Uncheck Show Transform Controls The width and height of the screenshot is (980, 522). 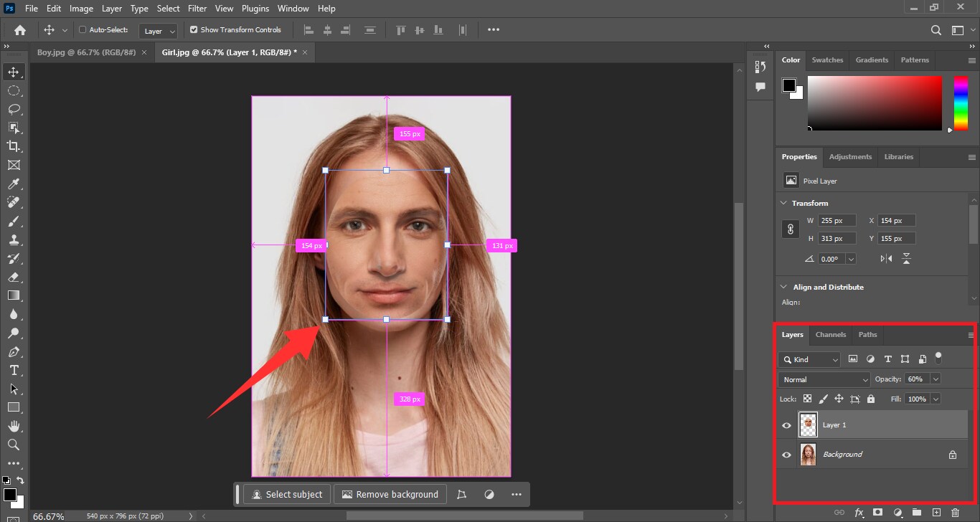point(194,30)
